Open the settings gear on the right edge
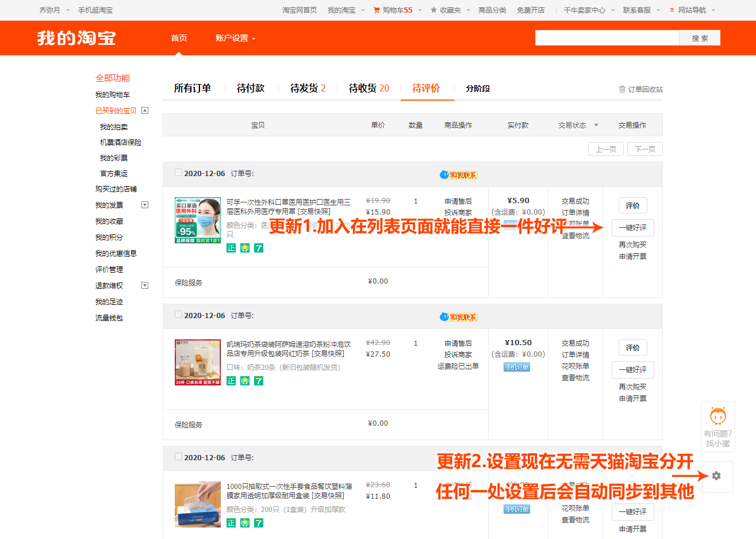756x539 pixels. point(716,476)
